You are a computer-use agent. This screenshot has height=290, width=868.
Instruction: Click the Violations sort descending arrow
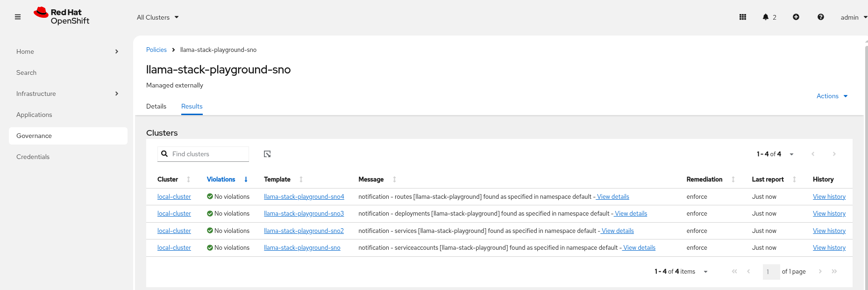[246, 180]
